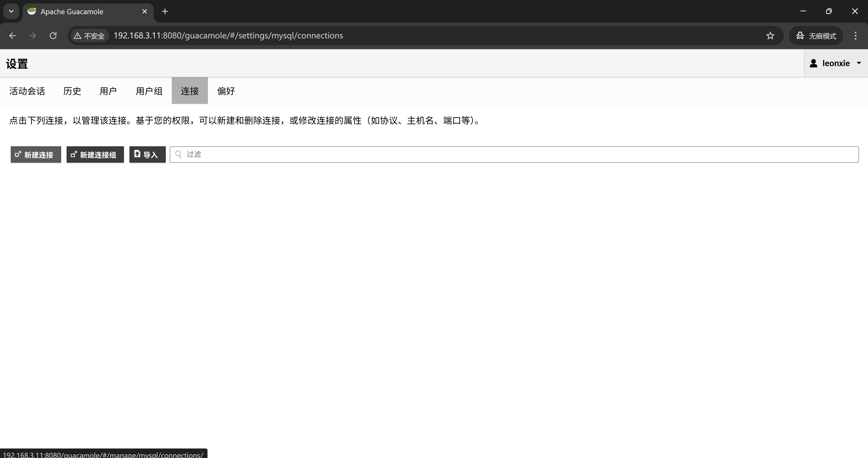Image resolution: width=868 pixels, height=458 pixels.
Task: Click the 新建连接 button
Action: [x=36, y=154]
